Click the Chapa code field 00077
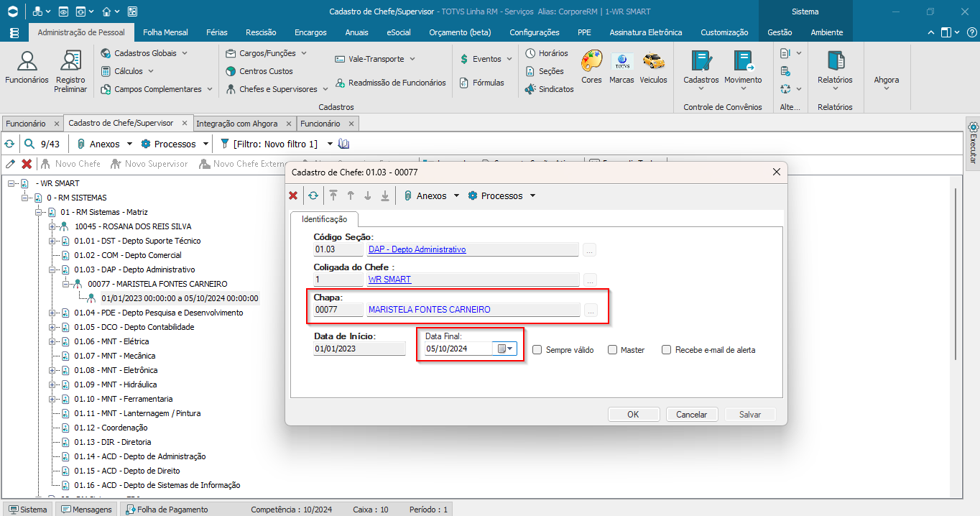This screenshot has height=516, width=980. [338, 310]
